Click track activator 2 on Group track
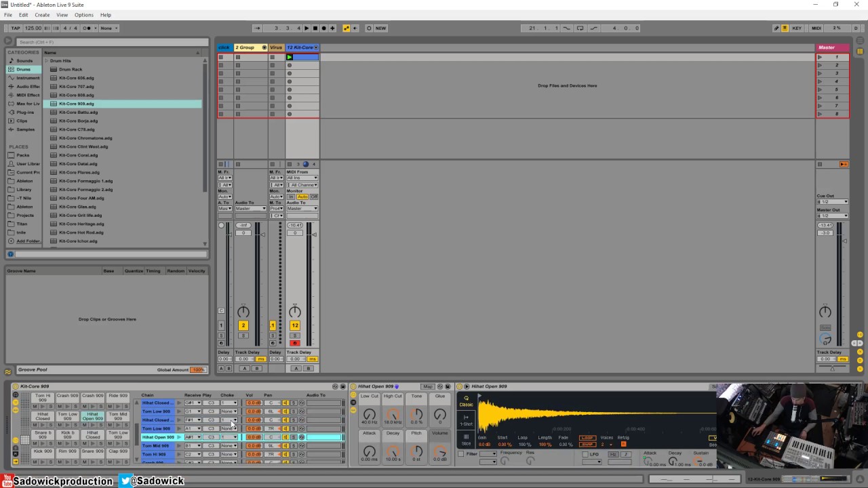Image resolution: width=868 pixels, height=488 pixels. (243, 325)
